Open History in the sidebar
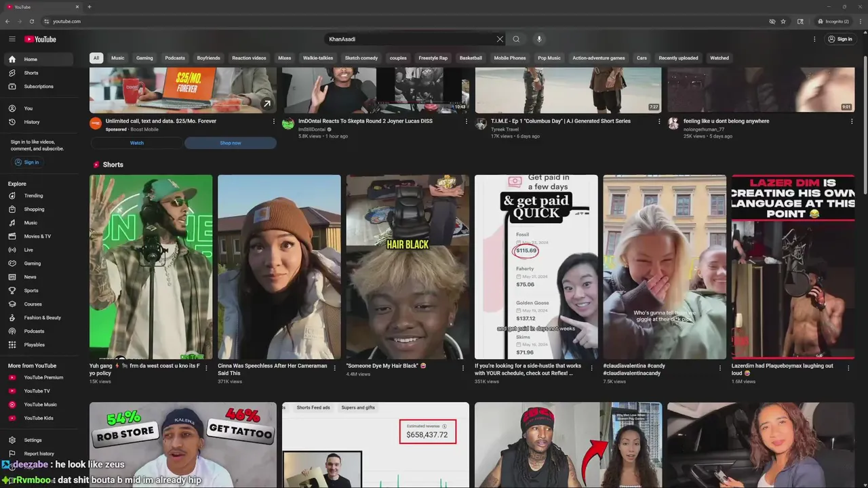The width and height of the screenshot is (868, 488). 40,122
